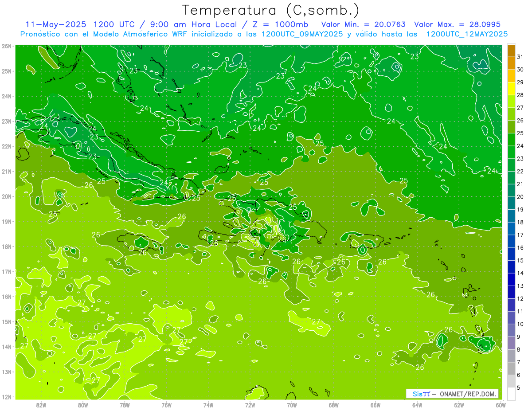532x411 pixels.
Task: Click latitude axis label "23N"
Action: (x=7, y=121)
